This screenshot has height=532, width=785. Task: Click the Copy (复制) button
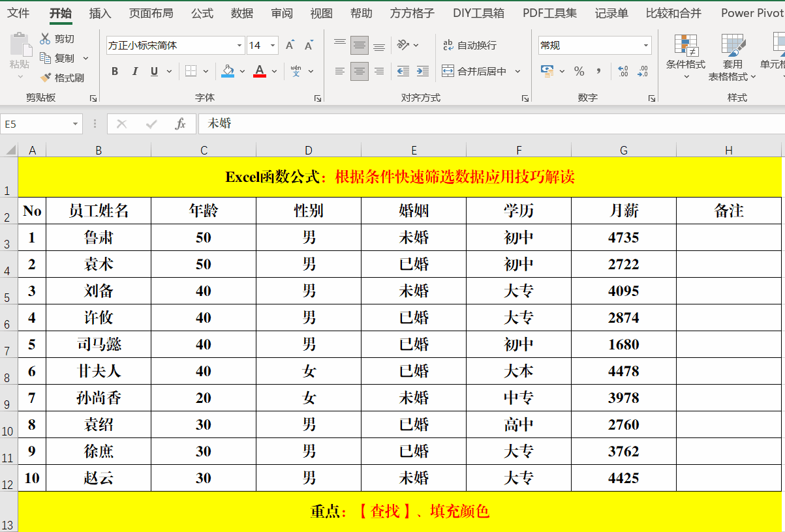(57, 58)
